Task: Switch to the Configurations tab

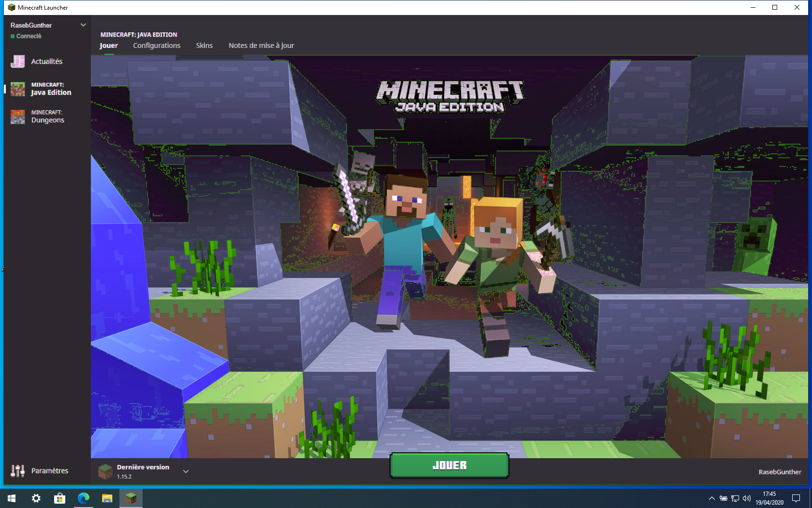Action: point(157,45)
